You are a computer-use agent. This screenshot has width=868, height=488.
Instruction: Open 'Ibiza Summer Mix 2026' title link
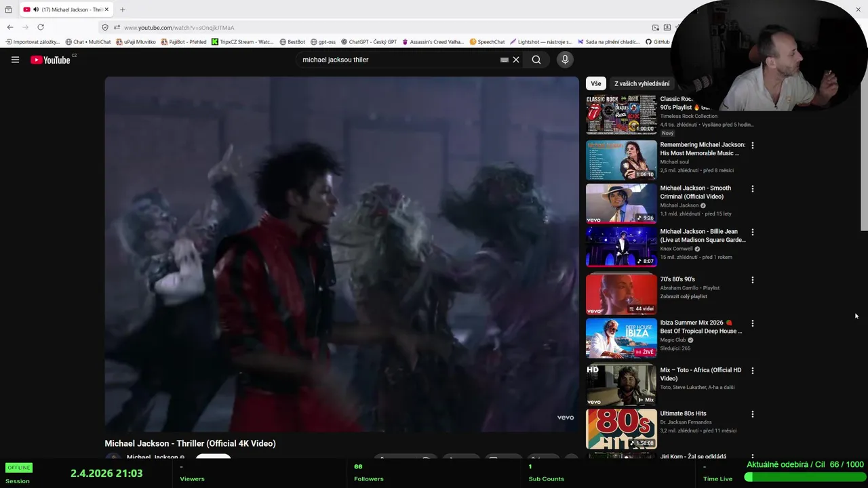click(701, 327)
